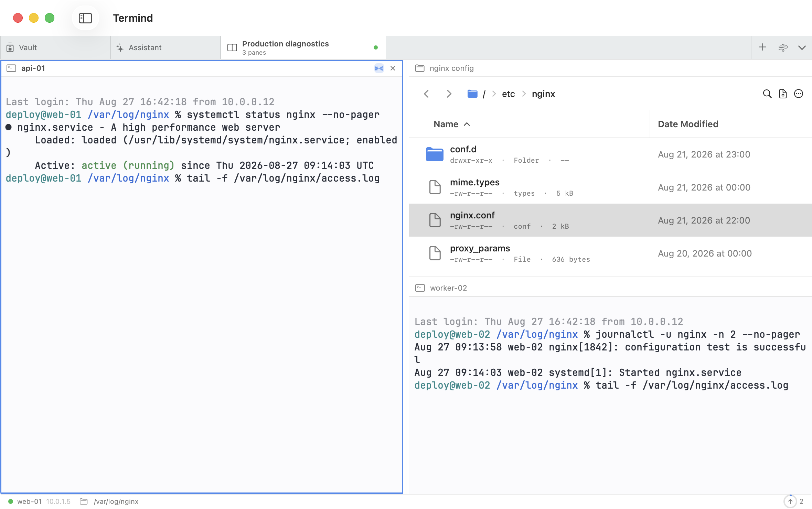Create new file via document icon
812x509 pixels.
pyautogui.click(x=783, y=94)
